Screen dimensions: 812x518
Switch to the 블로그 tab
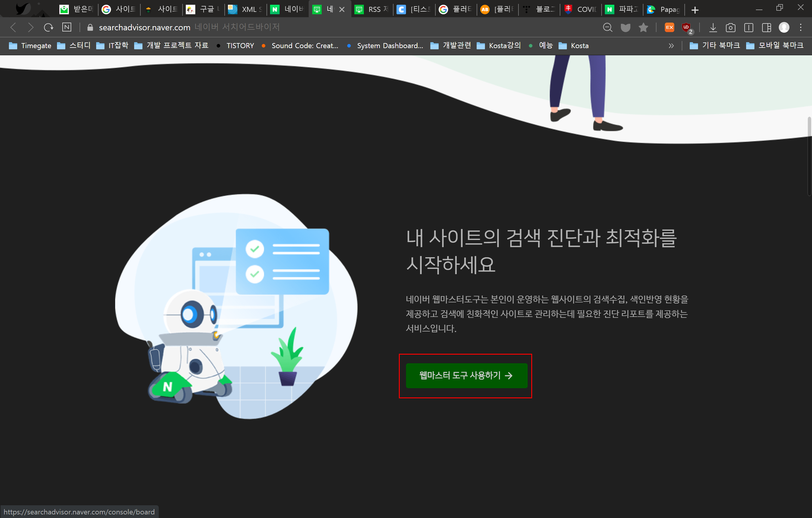(x=539, y=10)
